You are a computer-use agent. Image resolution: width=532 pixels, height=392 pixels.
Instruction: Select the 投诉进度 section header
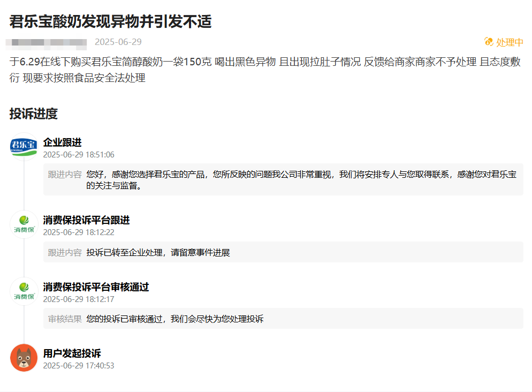34,114
